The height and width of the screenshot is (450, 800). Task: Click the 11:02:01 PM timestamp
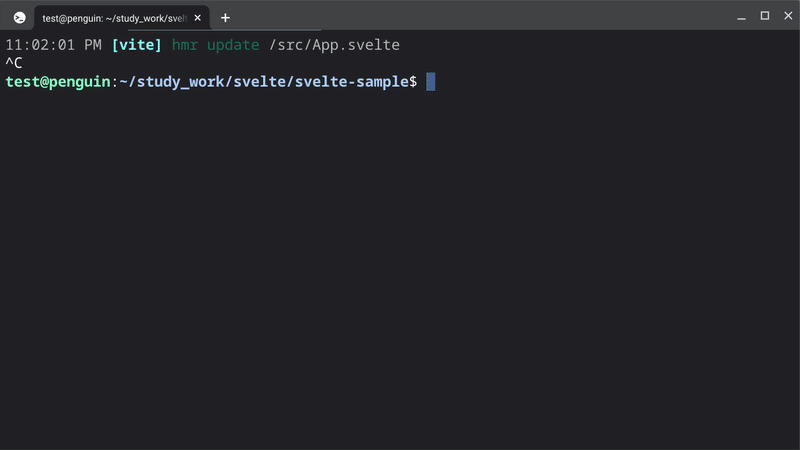coord(54,45)
